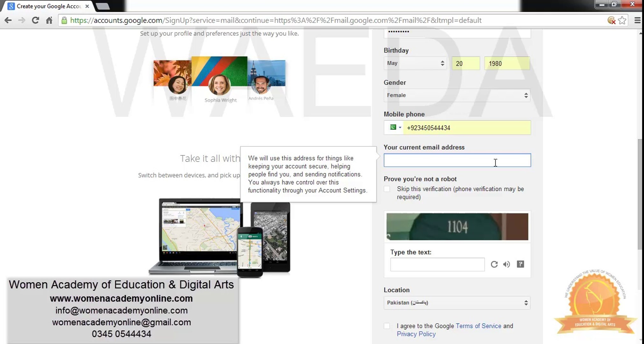Check agreement to Google Terms of Service
This screenshot has height=344, width=644.
[x=387, y=326]
